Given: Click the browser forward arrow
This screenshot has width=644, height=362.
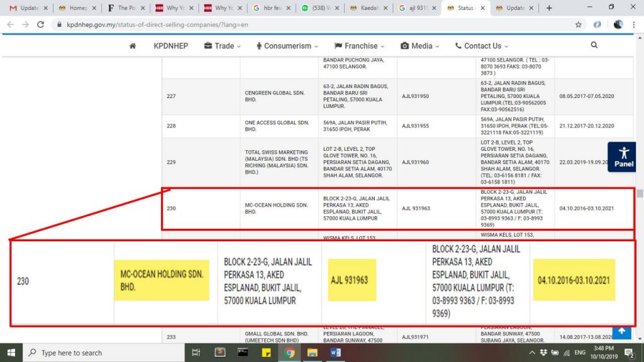Looking at the screenshot, I should coord(25,25).
